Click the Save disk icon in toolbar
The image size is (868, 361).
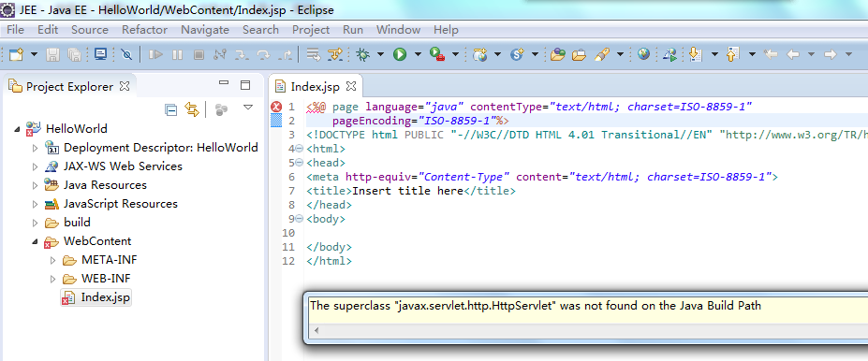(x=52, y=54)
